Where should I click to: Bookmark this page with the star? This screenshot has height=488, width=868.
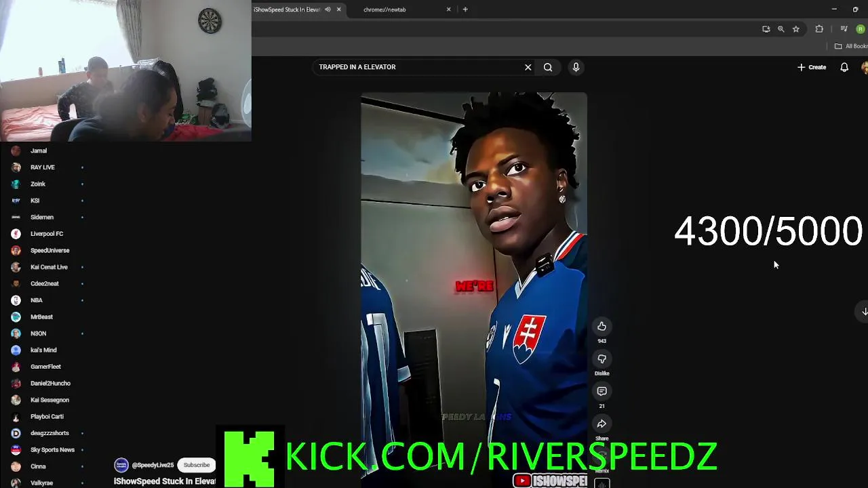(x=796, y=29)
